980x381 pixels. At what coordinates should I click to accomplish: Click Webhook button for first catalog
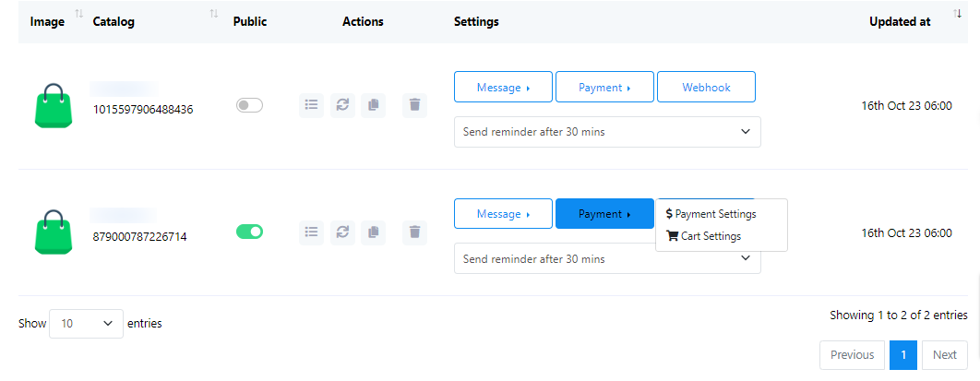pyautogui.click(x=706, y=88)
